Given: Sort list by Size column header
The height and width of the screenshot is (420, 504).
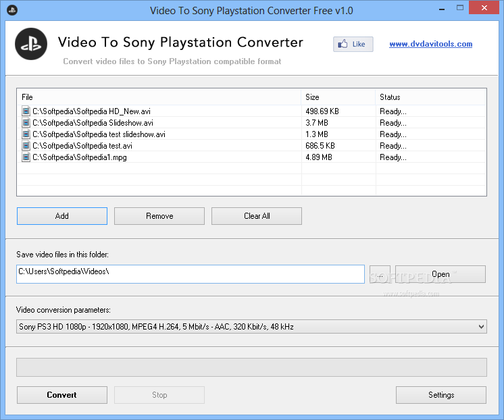Looking at the screenshot, I should [338, 97].
